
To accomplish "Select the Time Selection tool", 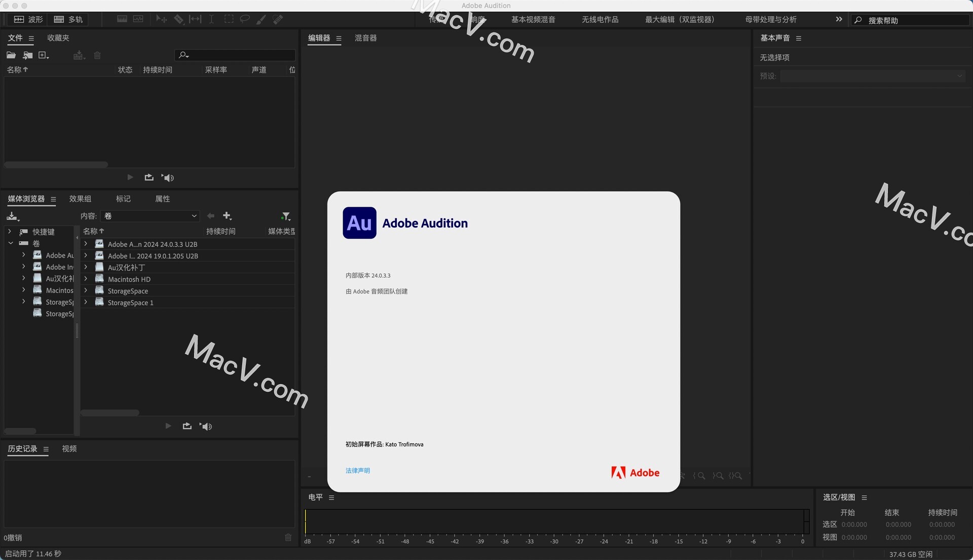I will point(211,19).
